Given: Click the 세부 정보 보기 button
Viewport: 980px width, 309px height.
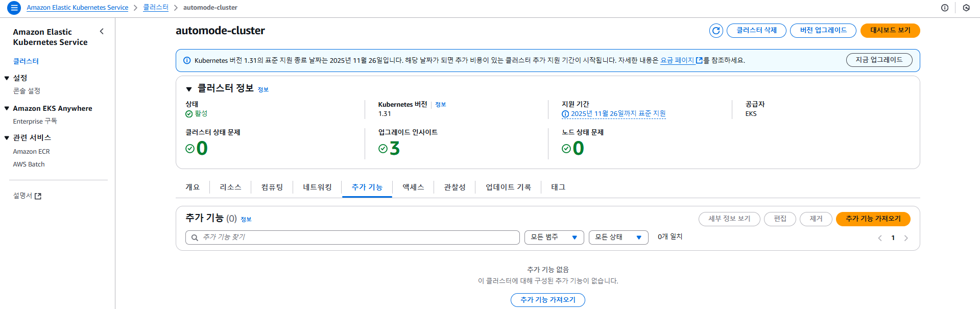Looking at the screenshot, I should tap(729, 219).
